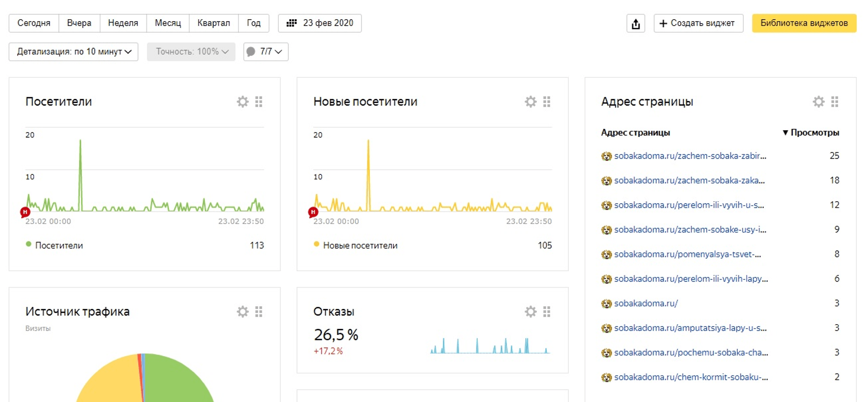This screenshot has width=868, height=402.
Task: Click calendar grid icon in date picker
Action: click(x=291, y=23)
